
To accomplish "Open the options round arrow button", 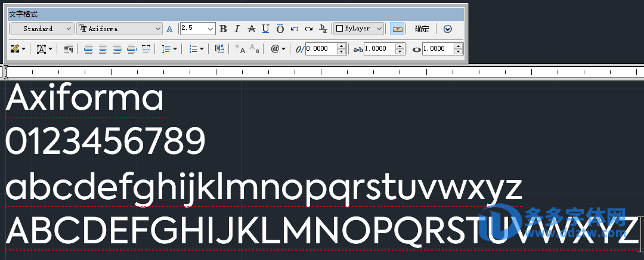I will pyautogui.click(x=448, y=29).
